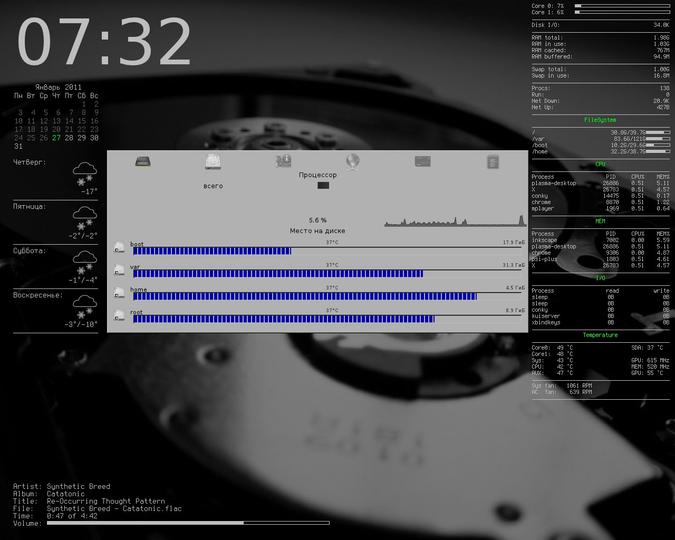
Task: Click the var partition disk icon
Action: coord(119,270)
